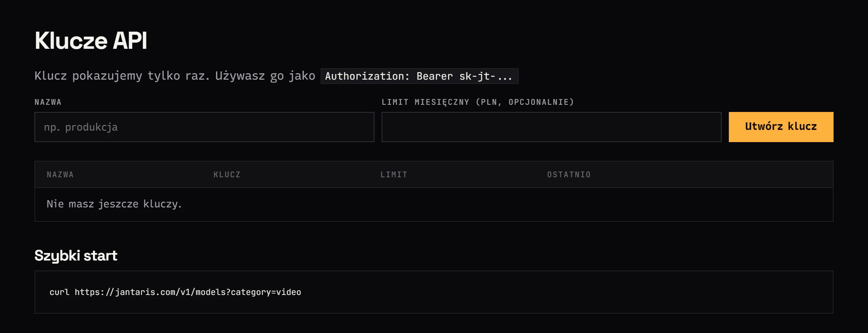Click the 'sk-jt-...' key prefix text
Image resolution: width=868 pixels, height=333 pixels.
486,76
